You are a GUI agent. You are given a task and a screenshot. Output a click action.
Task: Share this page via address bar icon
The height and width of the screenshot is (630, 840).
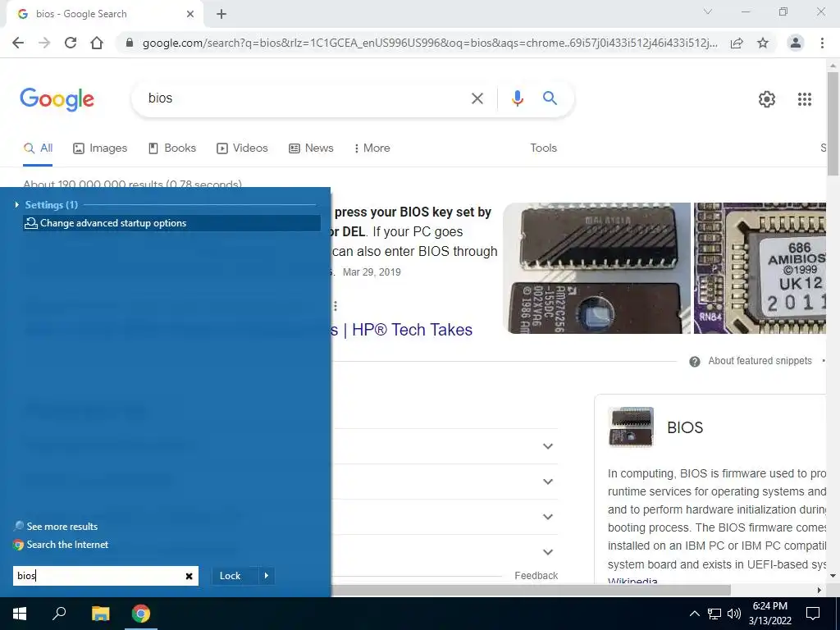tap(737, 43)
